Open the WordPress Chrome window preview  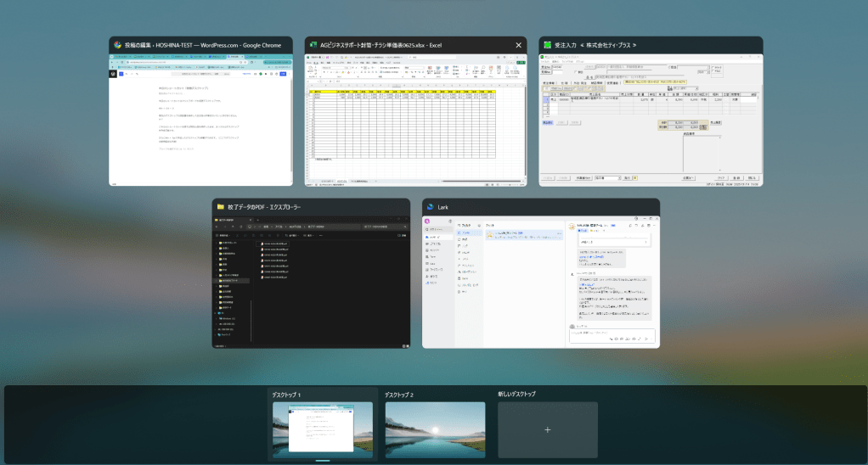click(x=200, y=120)
